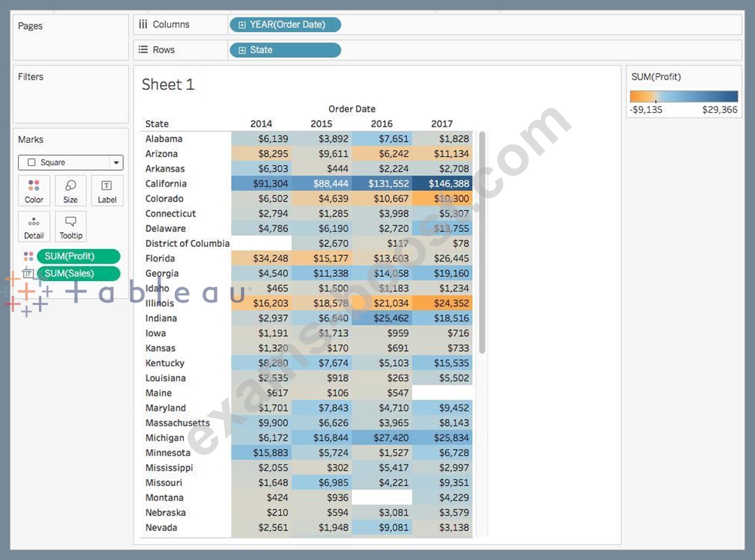Click the $78 District of Columbia cell
Viewport: 755px width, 560px height.
(442, 243)
